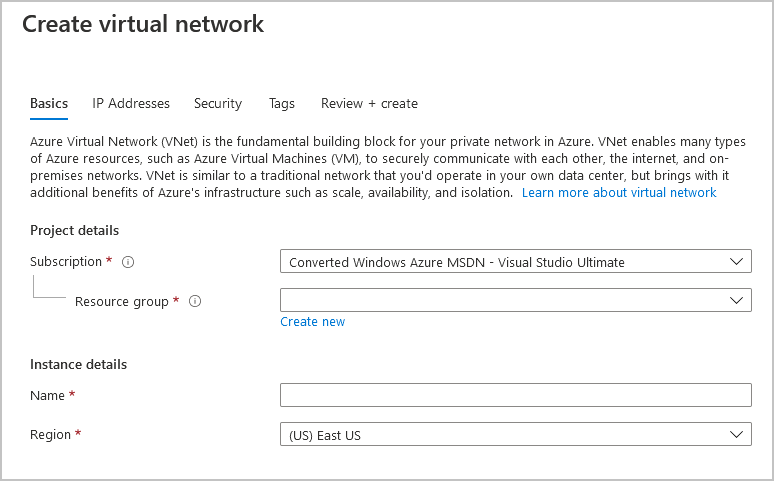Click the Create new resource group link
The width and height of the screenshot is (774, 481).
coord(312,321)
